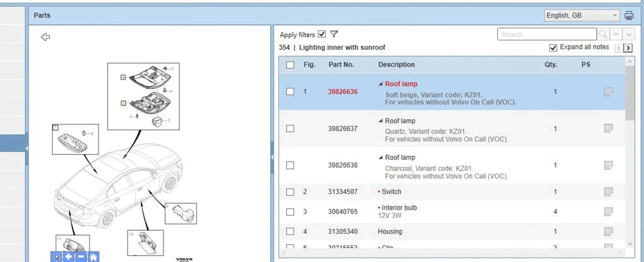Uncheck Expand all notes
This screenshot has width=644, height=262.
[x=553, y=48]
